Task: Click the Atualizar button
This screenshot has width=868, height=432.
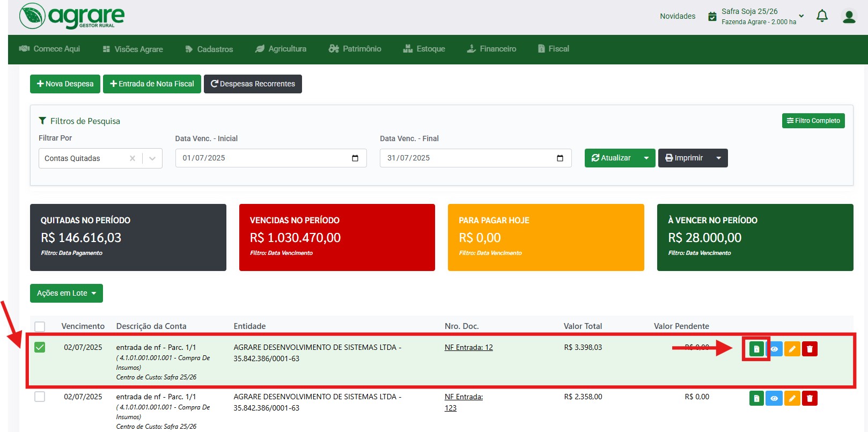Action: pos(611,158)
